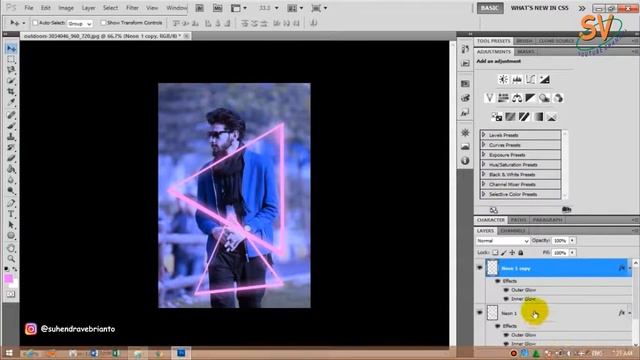The height and width of the screenshot is (360, 640).
Task: Select the Eyedropper tool
Action: (11, 102)
